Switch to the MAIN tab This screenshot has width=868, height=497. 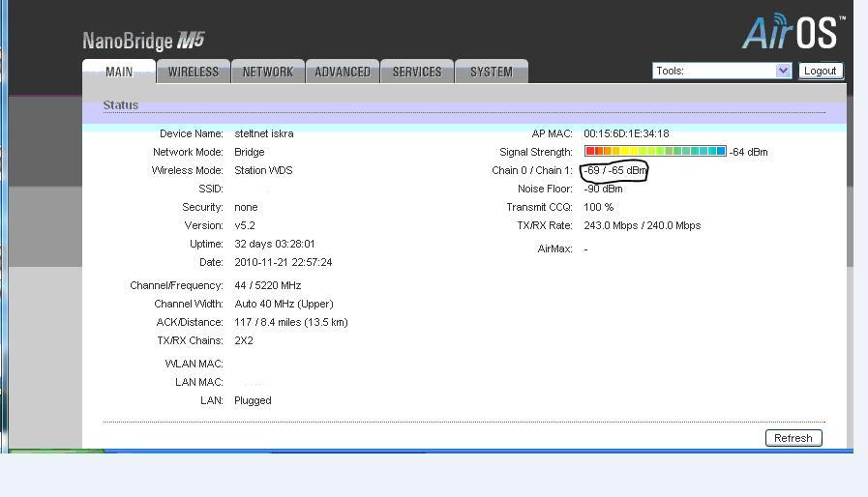(119, 73)
